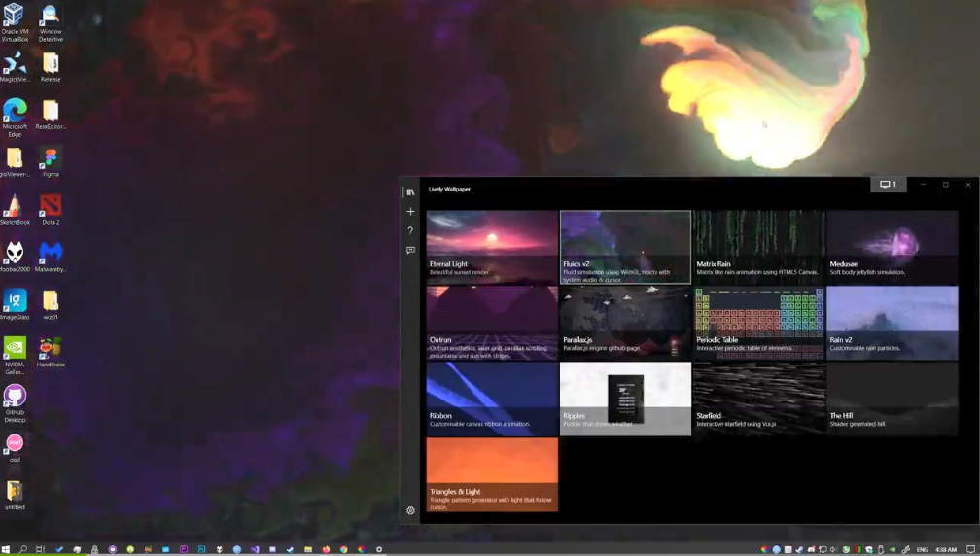
Task: Choose the Ripples wallpaper tile
Action: [x=626, y=399]
